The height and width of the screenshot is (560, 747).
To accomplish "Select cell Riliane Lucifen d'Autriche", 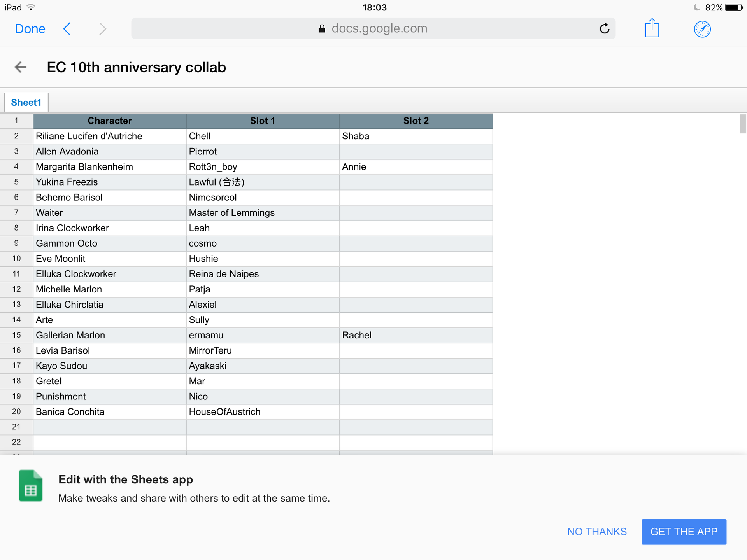I will [x=110, y=136].
